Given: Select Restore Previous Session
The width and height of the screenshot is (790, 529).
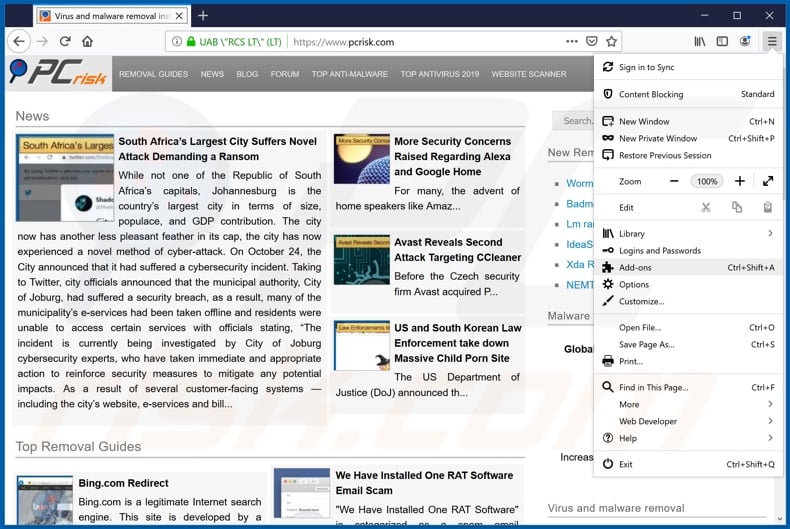Looking at the screenshot, I should 688,156.
